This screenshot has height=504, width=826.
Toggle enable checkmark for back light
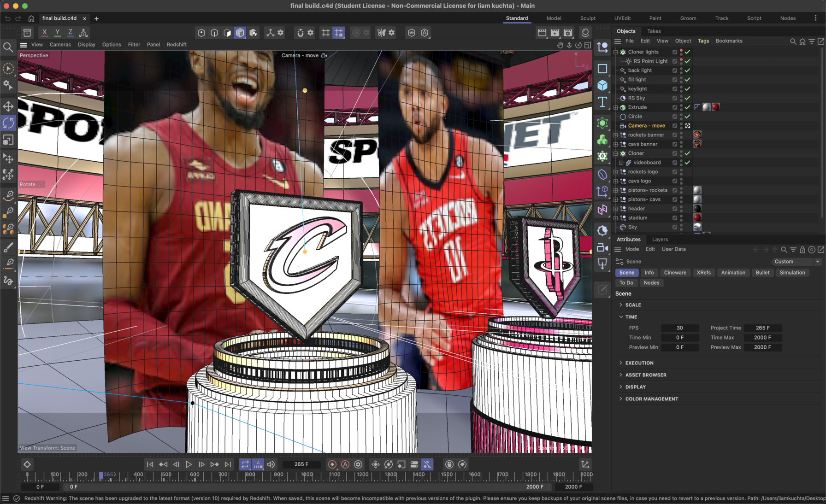tap(687, 70)
